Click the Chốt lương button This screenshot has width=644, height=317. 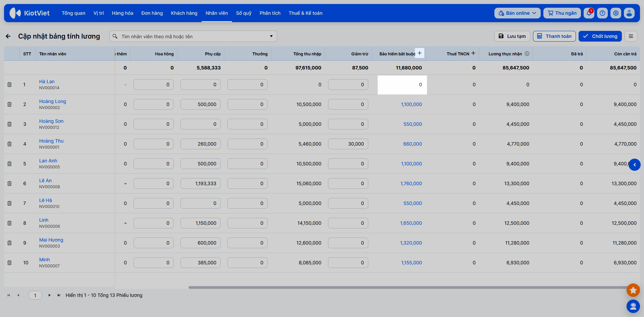(600, 36)
